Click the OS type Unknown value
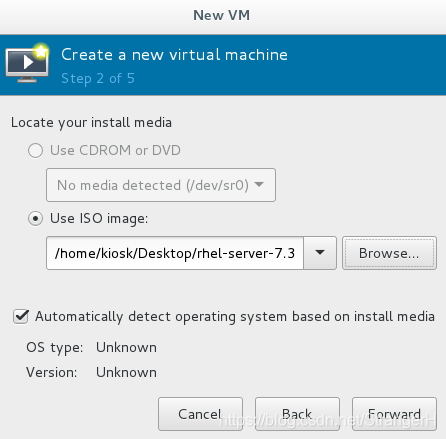This screenshot has height=439, width=446. coord(126,347)
